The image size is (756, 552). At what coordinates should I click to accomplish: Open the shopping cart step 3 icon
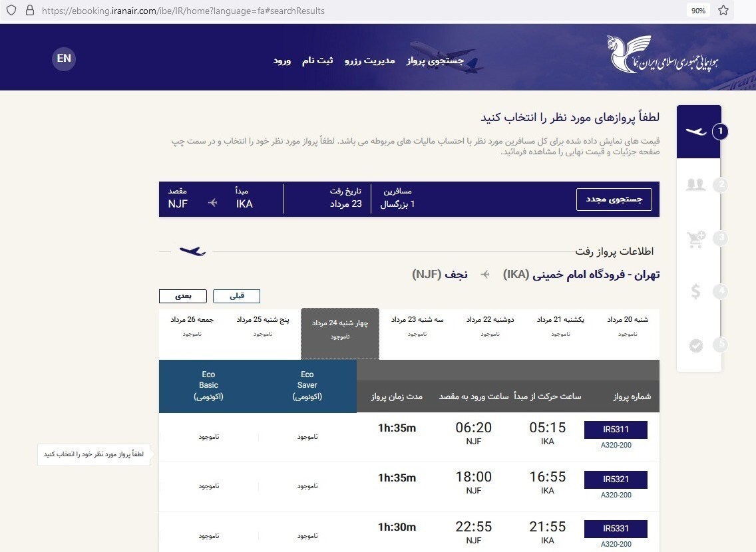coord(697,239)
